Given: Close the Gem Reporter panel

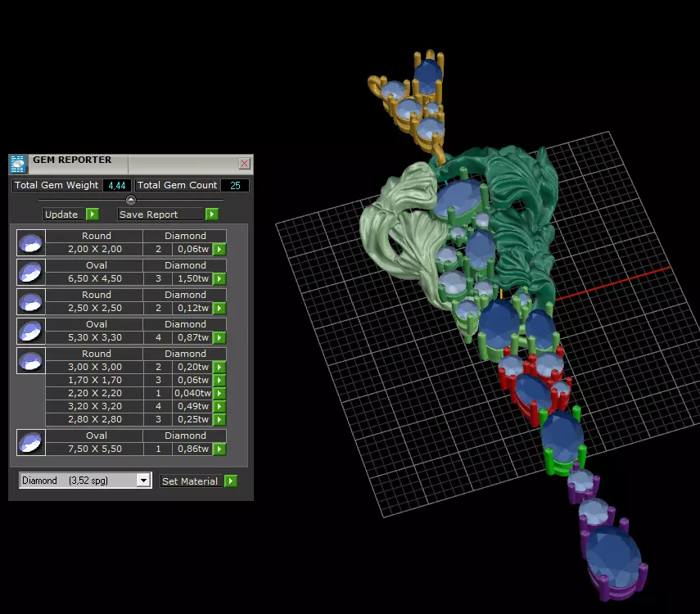Looking at the screenshot, I should [244, 164].
